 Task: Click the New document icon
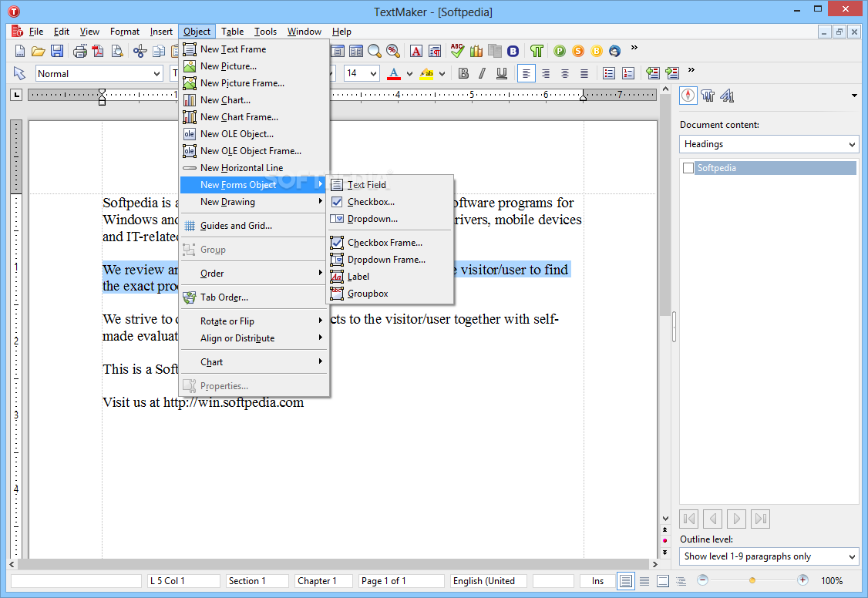(x=20, y=52)
